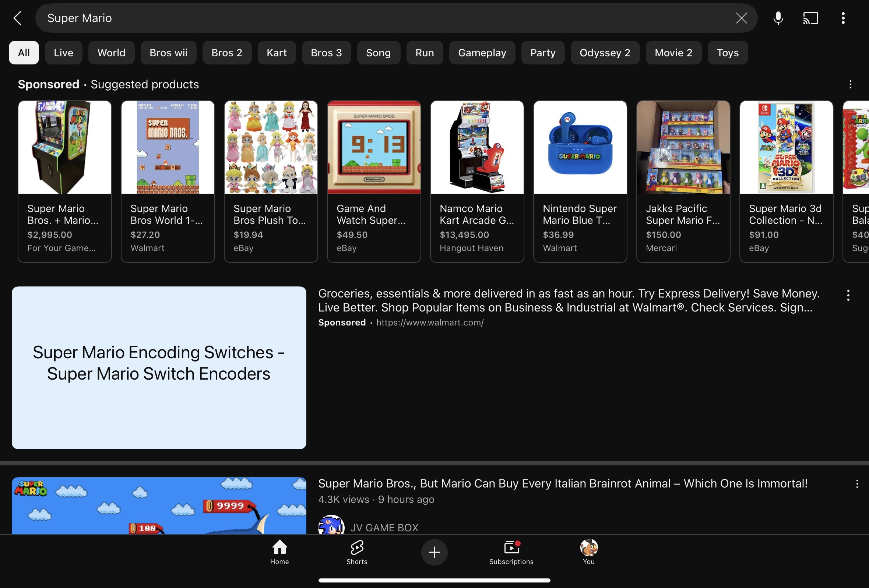Screen dimensions: 869x588
Task: Open Super Mario Encoding Switches ad image
Action: pos(159,368)
